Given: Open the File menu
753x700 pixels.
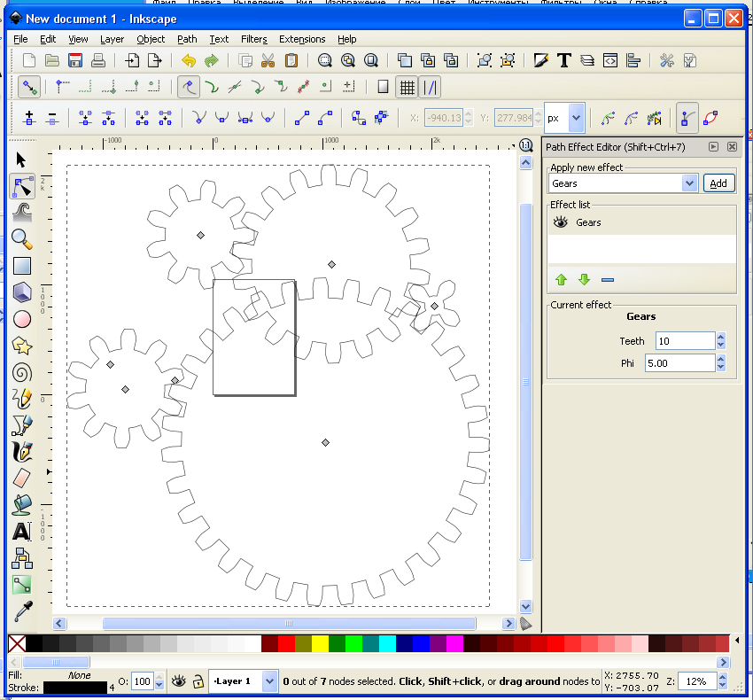Looking at the screenshot, I should 20,39.
